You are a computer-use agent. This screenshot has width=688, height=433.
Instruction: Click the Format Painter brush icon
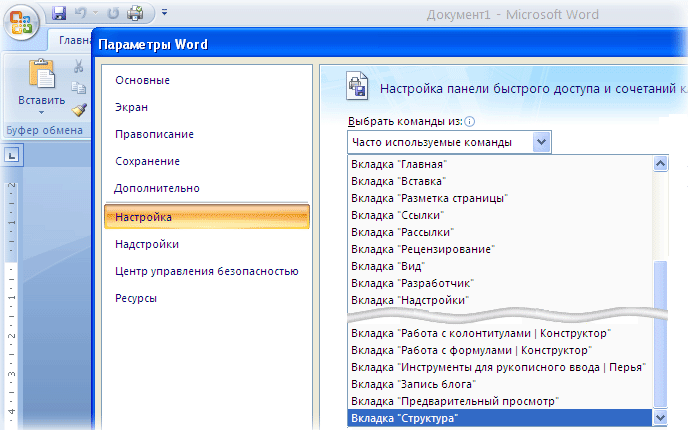tap(79, 110)
